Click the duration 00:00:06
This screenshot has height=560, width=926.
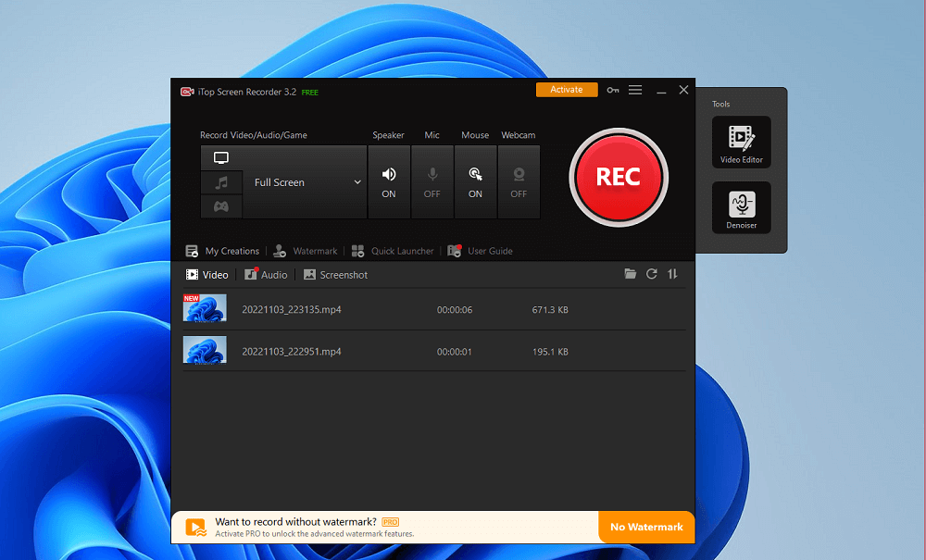pyautogui.click(x=455, y=310)
